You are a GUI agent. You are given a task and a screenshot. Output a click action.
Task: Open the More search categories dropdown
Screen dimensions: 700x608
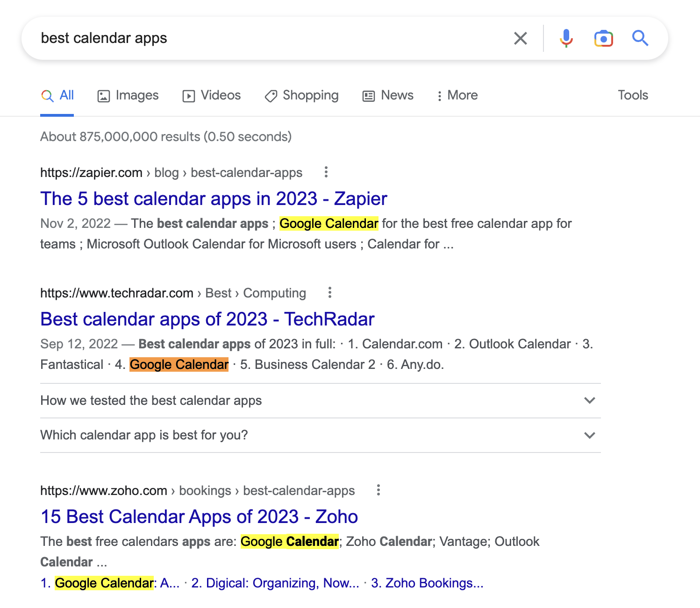tap(457, 95)
